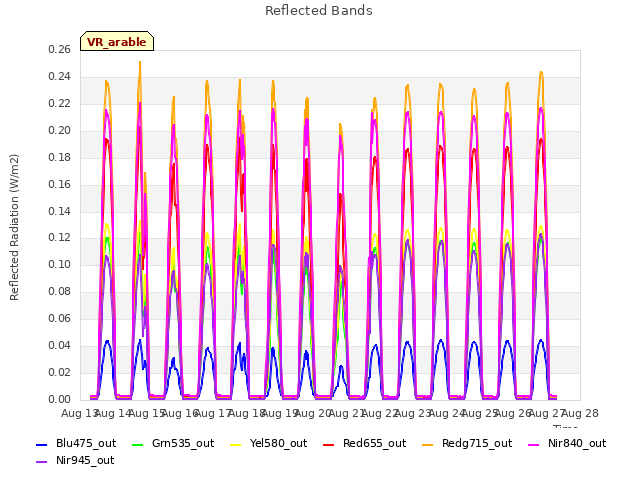The width and height of the screenshot is (640, 480).
Task: Click the 0.24 y-axis tick label
Action: point(59,76)
